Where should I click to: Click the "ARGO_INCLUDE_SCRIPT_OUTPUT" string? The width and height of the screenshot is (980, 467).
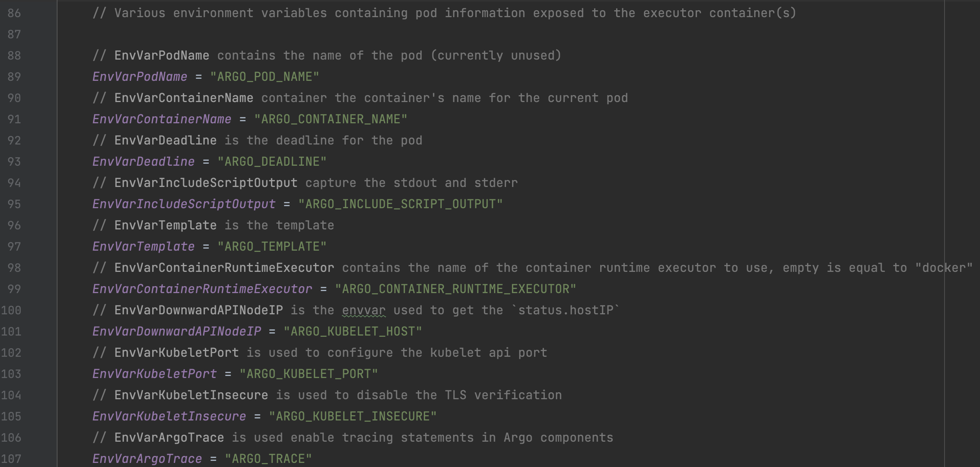pyautogui.click(x=400, y=204)
